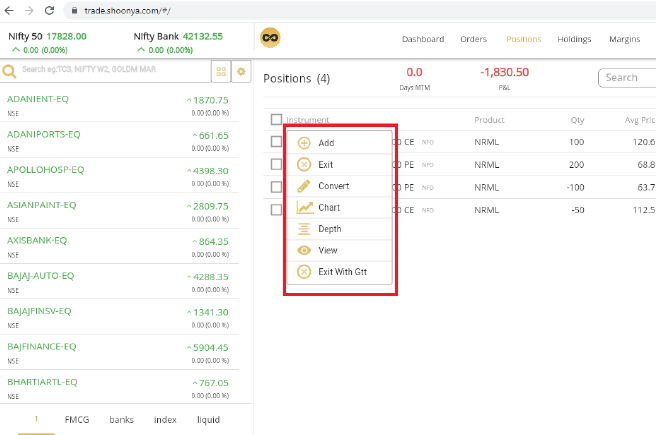Click the Exit cross-circle icon
Viewport: 656px width, 435px height.
click(x=304, y=164)
